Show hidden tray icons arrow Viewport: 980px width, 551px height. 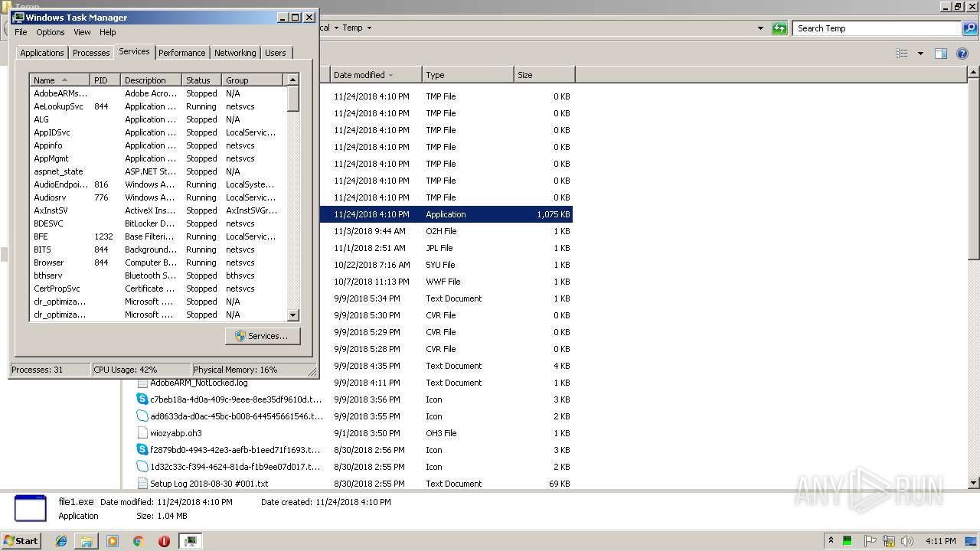[x=831, y=540]
